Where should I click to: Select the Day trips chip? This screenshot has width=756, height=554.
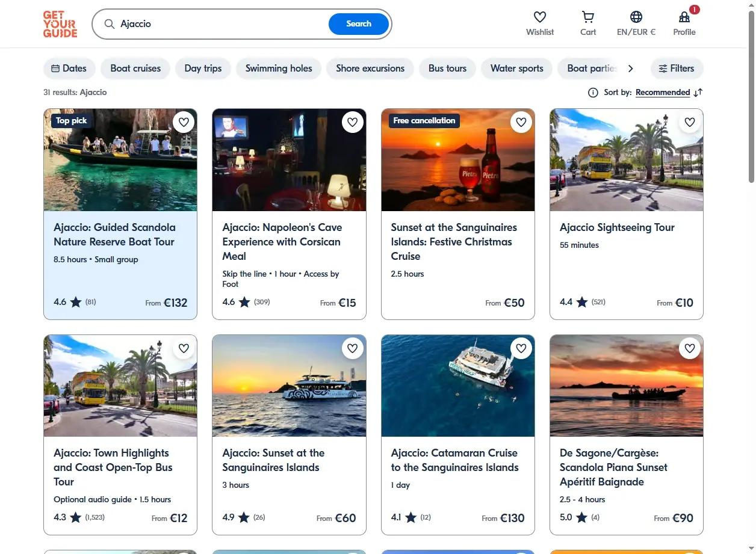click(x=203, y=69)
